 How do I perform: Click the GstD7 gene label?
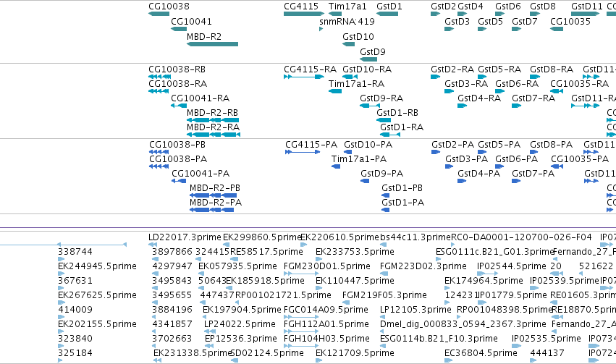point(525,22)
